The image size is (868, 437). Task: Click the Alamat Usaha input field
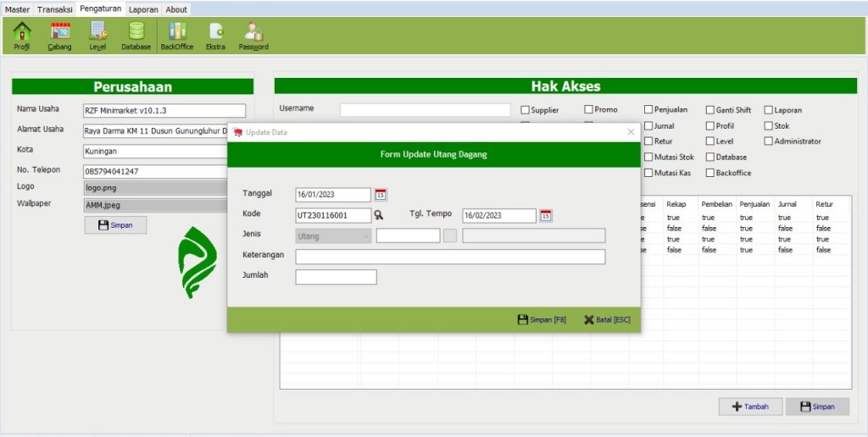pos(156,131)
